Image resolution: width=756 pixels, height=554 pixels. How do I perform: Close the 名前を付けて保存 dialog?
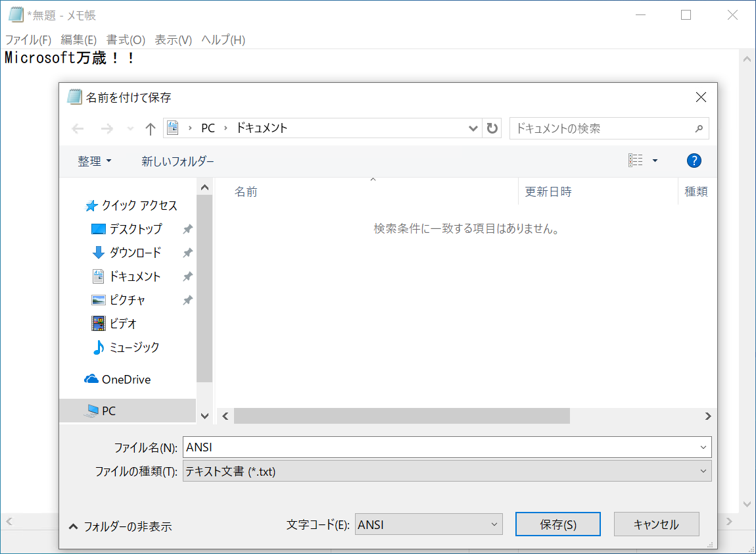(x=701, y=97)
